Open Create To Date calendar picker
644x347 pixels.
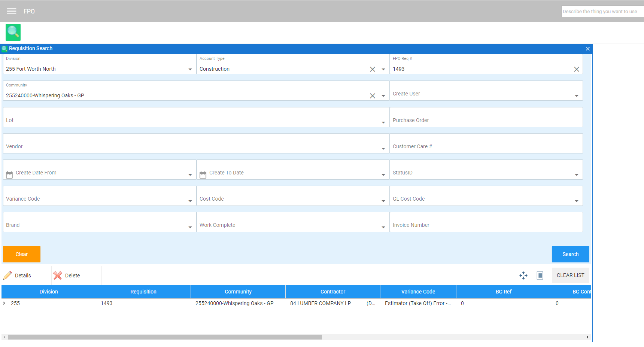(x=203, y=175)
